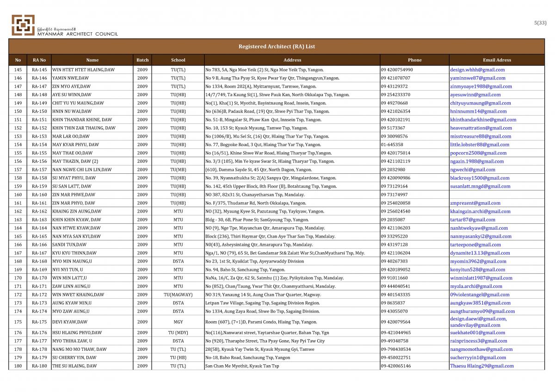The height and width of the screenshot is (392, 555).
Task: Open email link suekhate001@gmail.com
Action: tap(477, 332)
